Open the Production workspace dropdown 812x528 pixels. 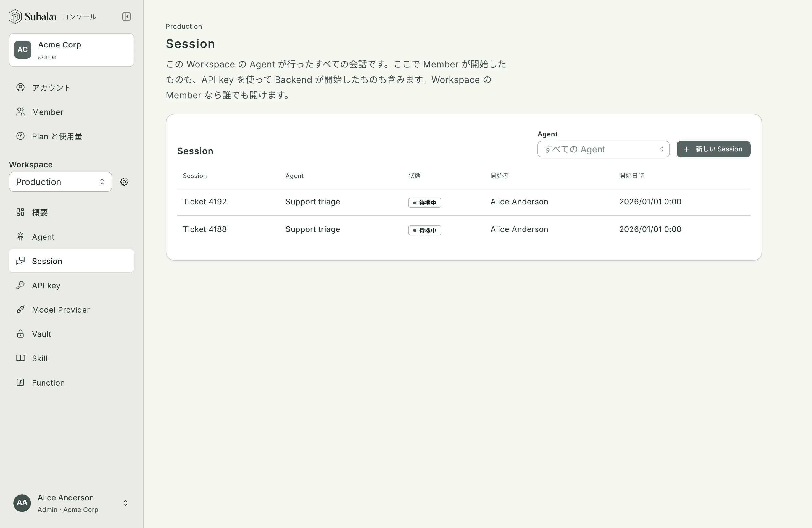click(x=60, y=182)
